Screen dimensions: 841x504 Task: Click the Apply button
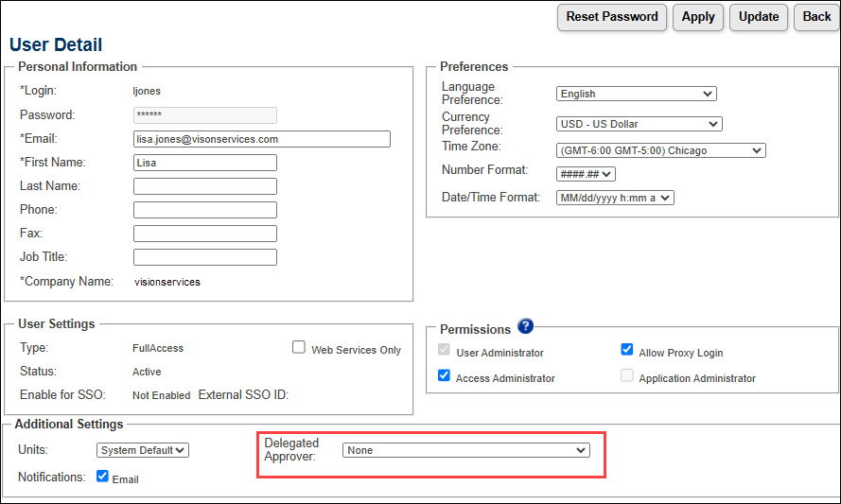click(698, 17)
